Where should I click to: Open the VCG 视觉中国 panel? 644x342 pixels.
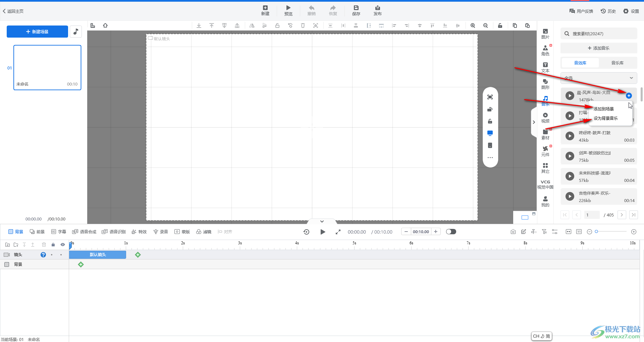(545, 185)
